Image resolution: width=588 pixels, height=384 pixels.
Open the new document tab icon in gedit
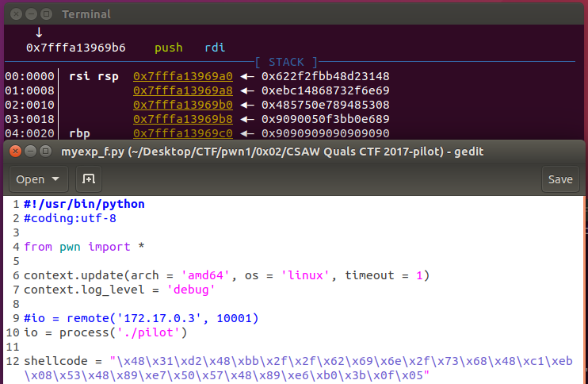(89, 179)
